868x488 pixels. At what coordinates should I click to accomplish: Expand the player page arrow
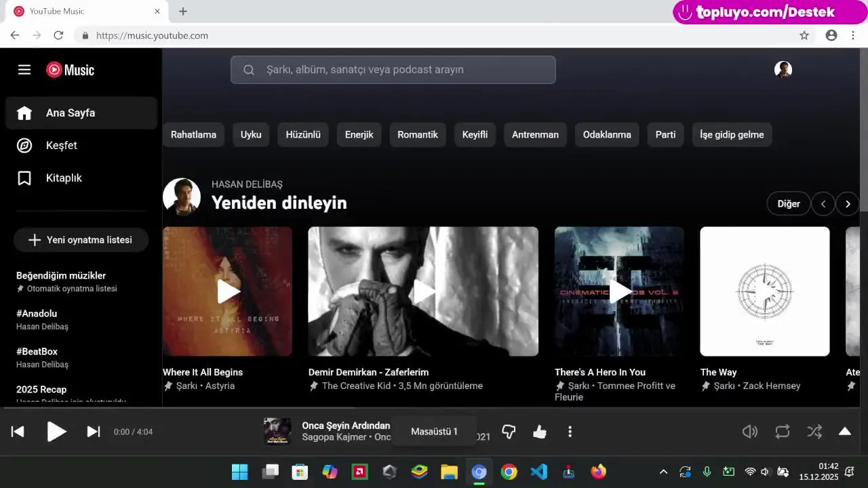pos(845,432)
